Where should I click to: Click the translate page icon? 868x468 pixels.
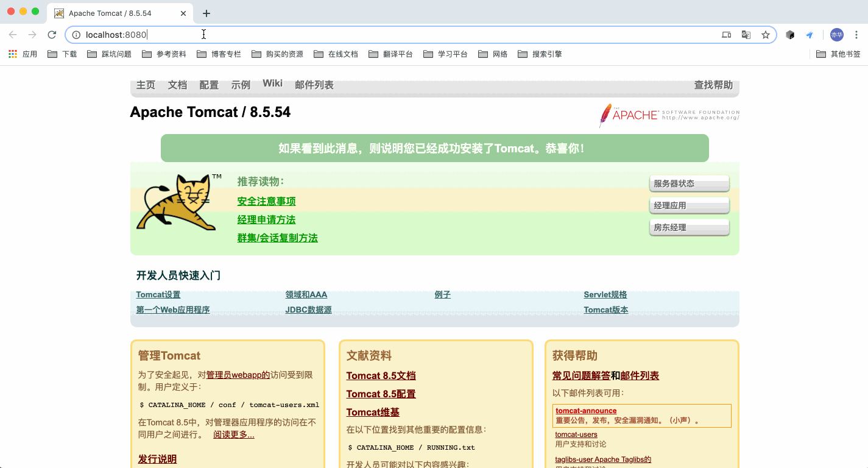[746, 35]
